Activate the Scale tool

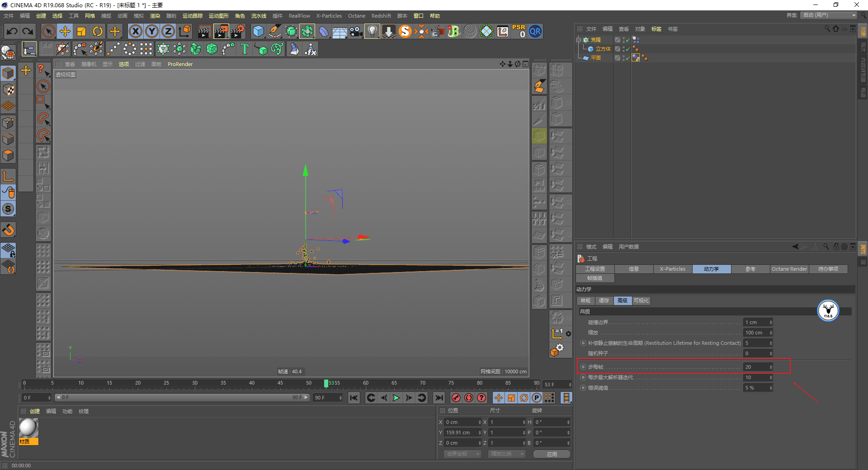click(81, 31)
